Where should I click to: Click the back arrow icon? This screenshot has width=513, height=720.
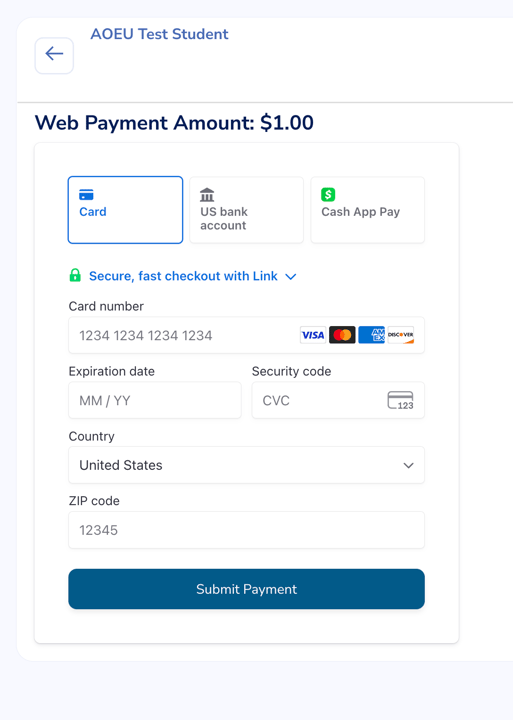[x=54, y=54]
